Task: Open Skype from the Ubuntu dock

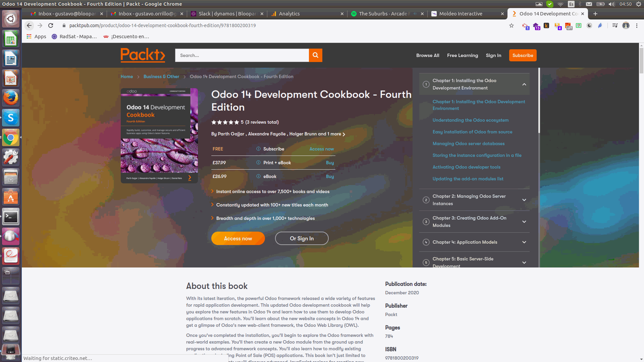Action: pos(11,118)
